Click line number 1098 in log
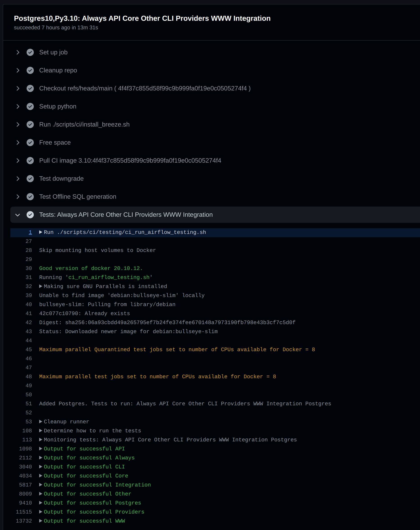420x530 pixels. [x=25, y=449]
